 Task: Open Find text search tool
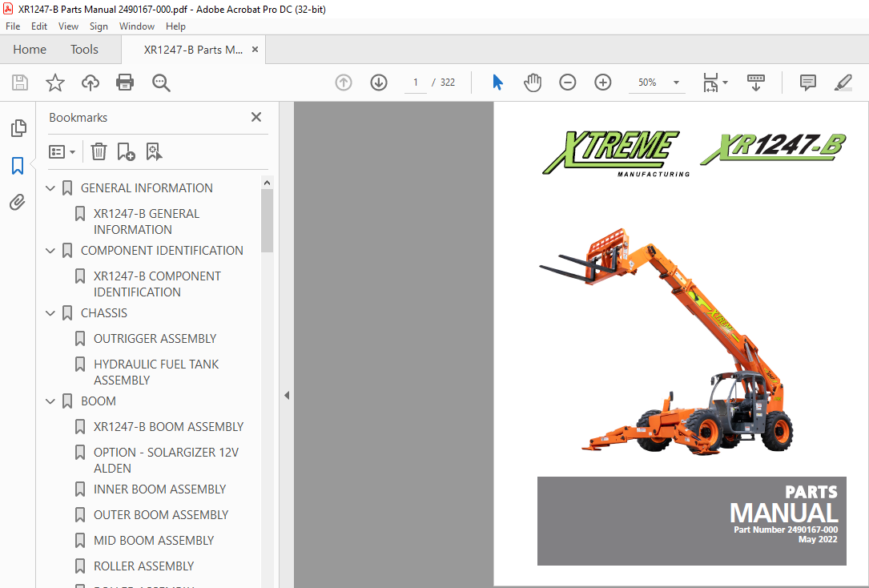pos(161,83)
